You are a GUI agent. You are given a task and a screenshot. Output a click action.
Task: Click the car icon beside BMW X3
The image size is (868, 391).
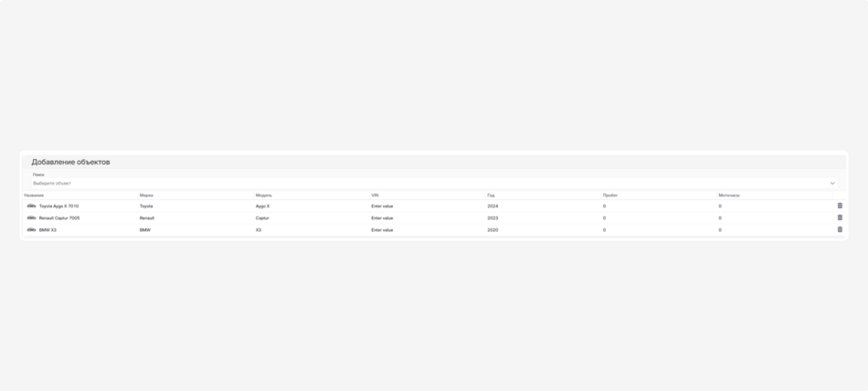click(31, 229)
